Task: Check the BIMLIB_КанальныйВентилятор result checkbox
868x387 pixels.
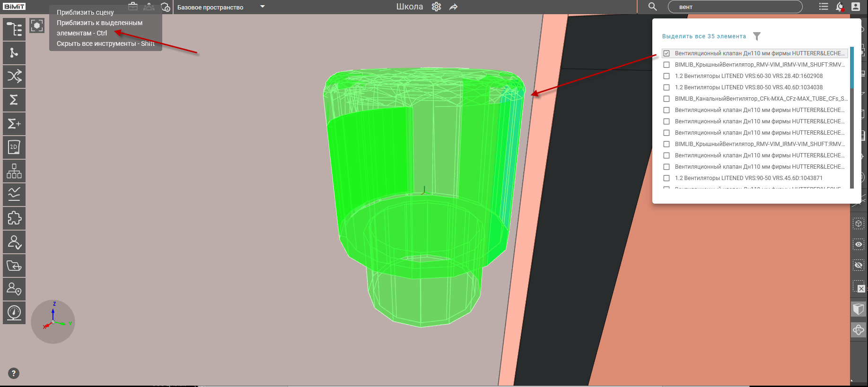Action: [x=666, y=99]
